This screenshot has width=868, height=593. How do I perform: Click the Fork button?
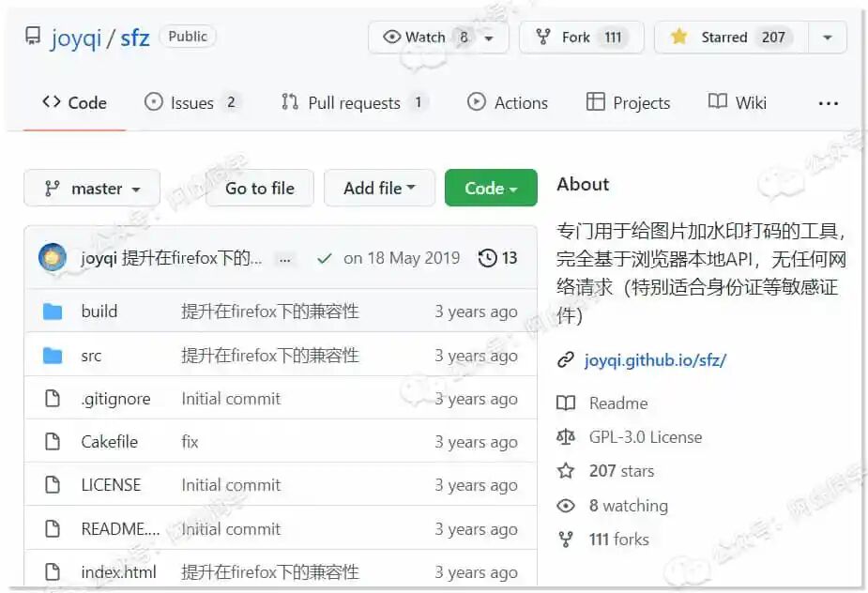(581, 38)
